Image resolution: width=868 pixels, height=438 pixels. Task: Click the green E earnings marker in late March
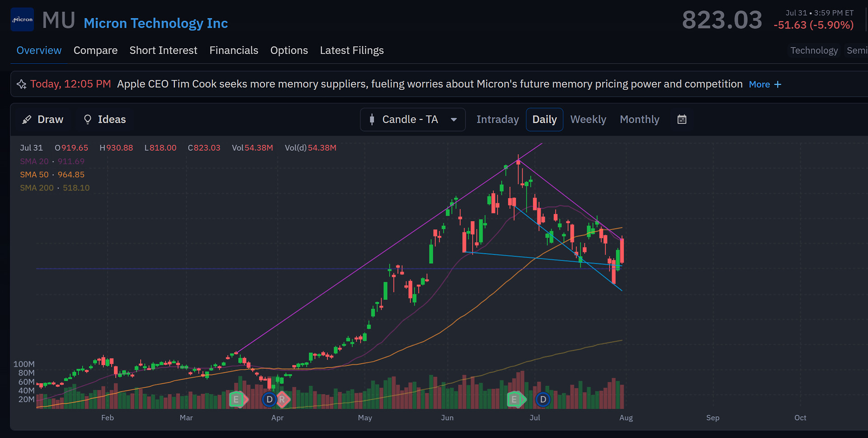237,400
